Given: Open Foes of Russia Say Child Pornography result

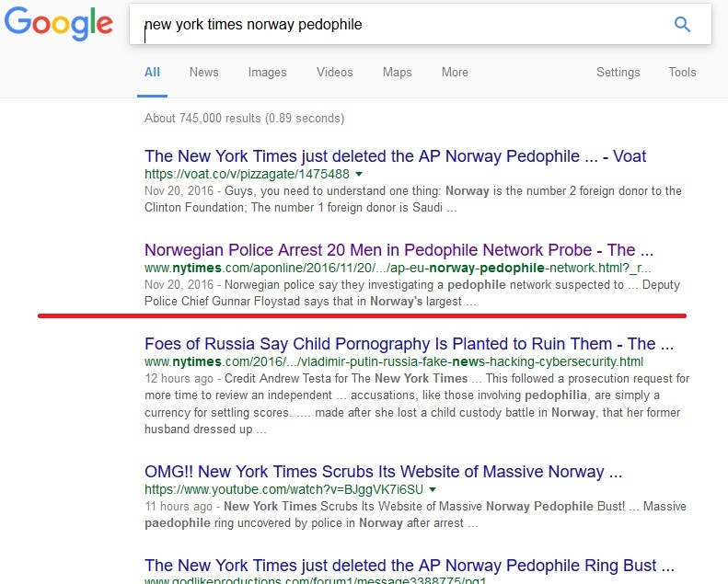Looking at the screenshot, I should [409, 344].
